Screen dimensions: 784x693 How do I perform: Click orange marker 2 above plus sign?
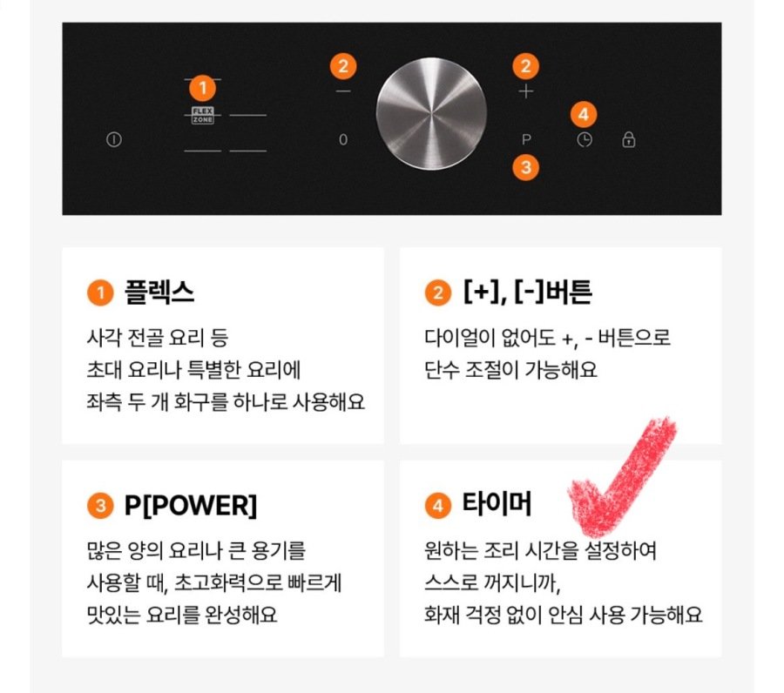[525, 66]
